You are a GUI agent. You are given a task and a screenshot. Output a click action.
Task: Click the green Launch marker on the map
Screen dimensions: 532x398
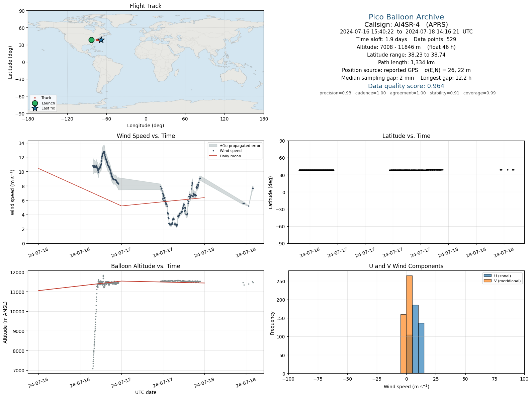(x=91, y=40)
